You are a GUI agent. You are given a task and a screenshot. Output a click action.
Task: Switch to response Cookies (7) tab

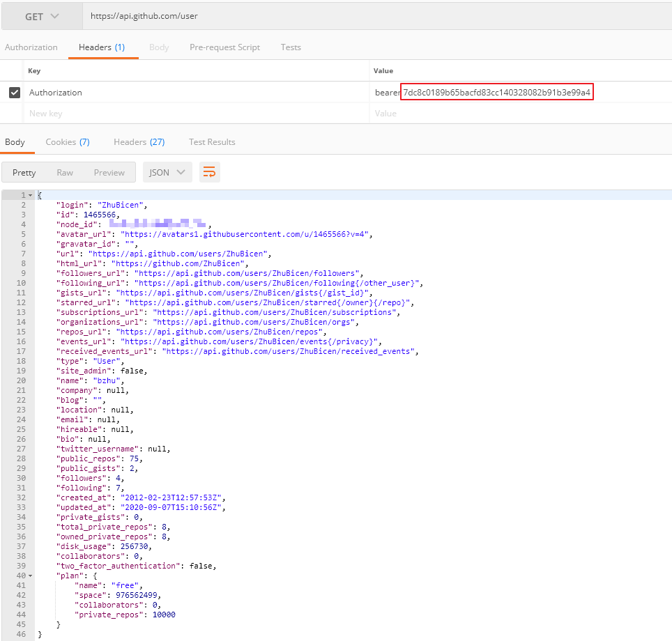point(68,142)
